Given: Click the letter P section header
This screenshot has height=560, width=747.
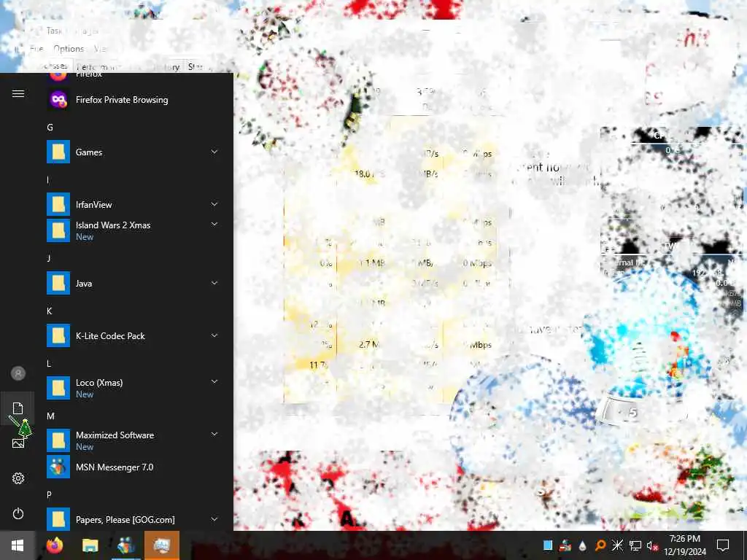Looking at the screenshot, I should click(49, 495).
